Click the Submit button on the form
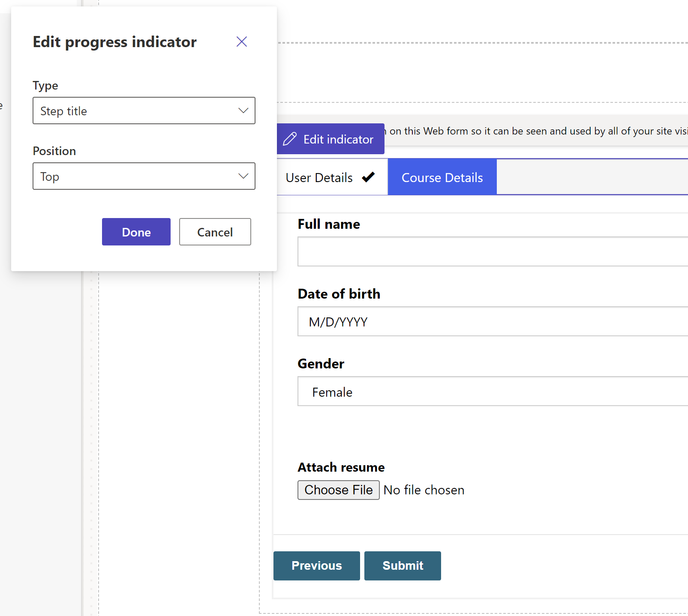Image resolution: width=688 pixels, height=616 pixels. pos(402,565)
